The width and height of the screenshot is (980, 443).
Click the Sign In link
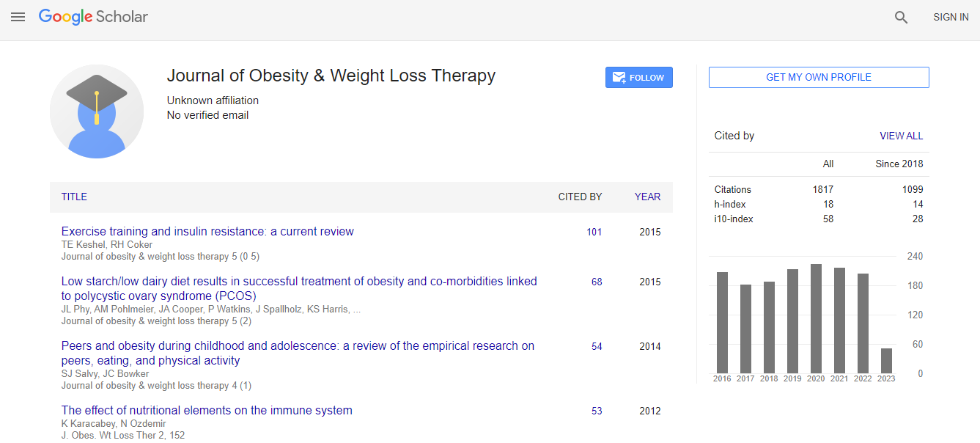tap(951, 17)
